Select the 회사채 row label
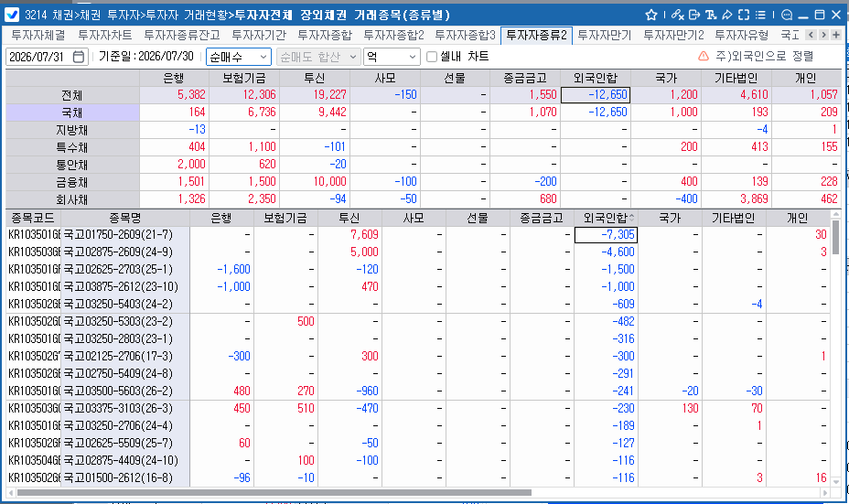 72,199
